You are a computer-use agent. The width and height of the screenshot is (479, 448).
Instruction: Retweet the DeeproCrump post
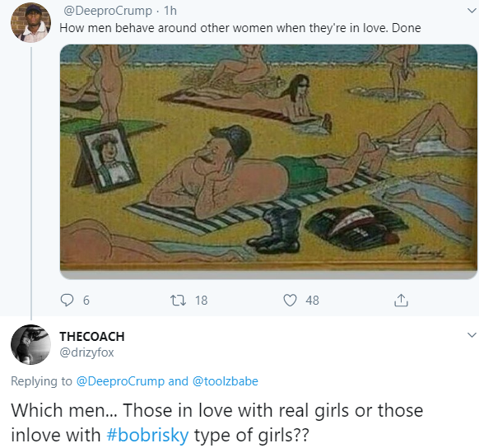click(x=178, y=300)
